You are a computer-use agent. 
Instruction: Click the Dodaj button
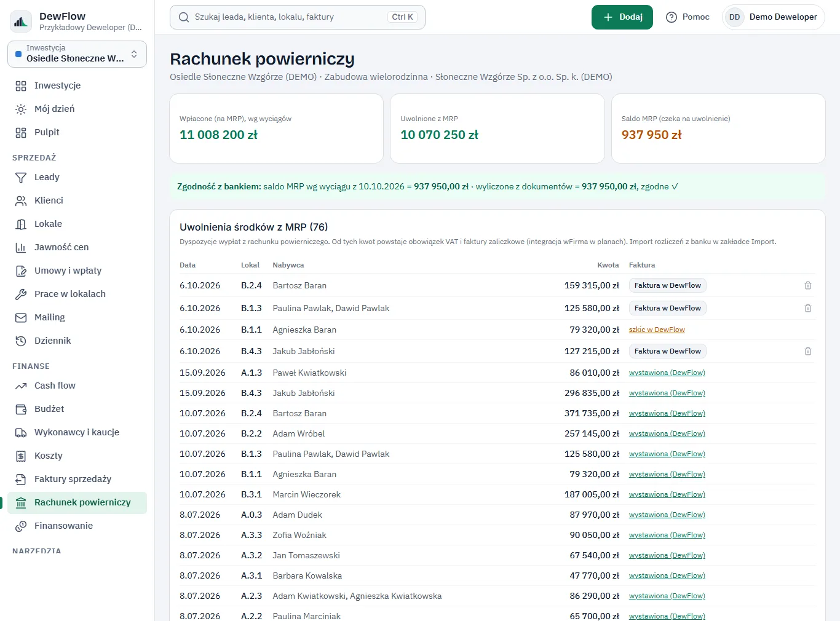click(x=622, y=17)
